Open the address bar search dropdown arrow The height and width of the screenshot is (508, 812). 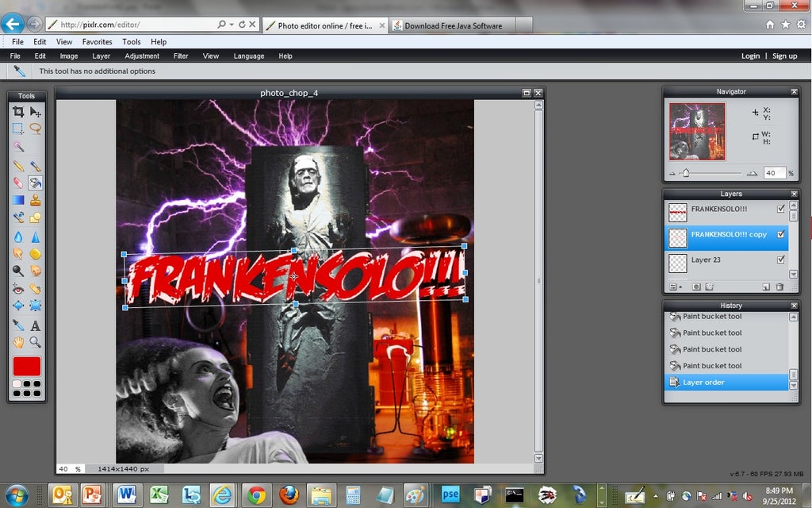(x=231, y=25)
